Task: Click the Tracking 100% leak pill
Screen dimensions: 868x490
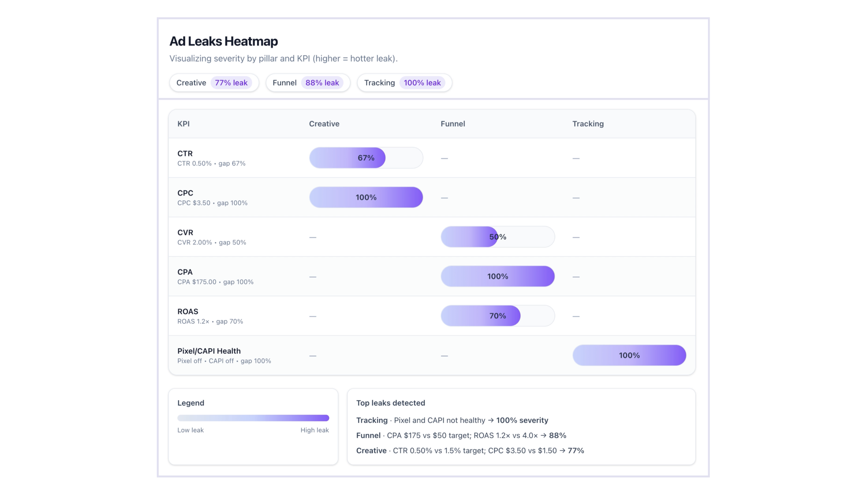Action: point(404,83)
